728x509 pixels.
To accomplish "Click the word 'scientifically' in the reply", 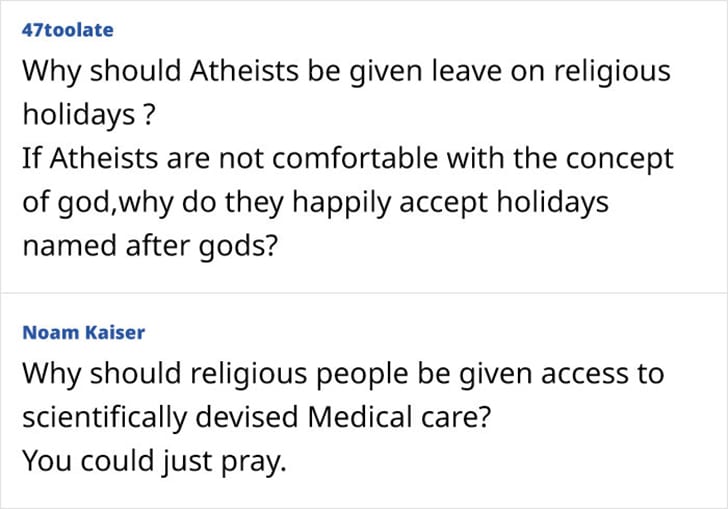I will [x=104, y=418].
